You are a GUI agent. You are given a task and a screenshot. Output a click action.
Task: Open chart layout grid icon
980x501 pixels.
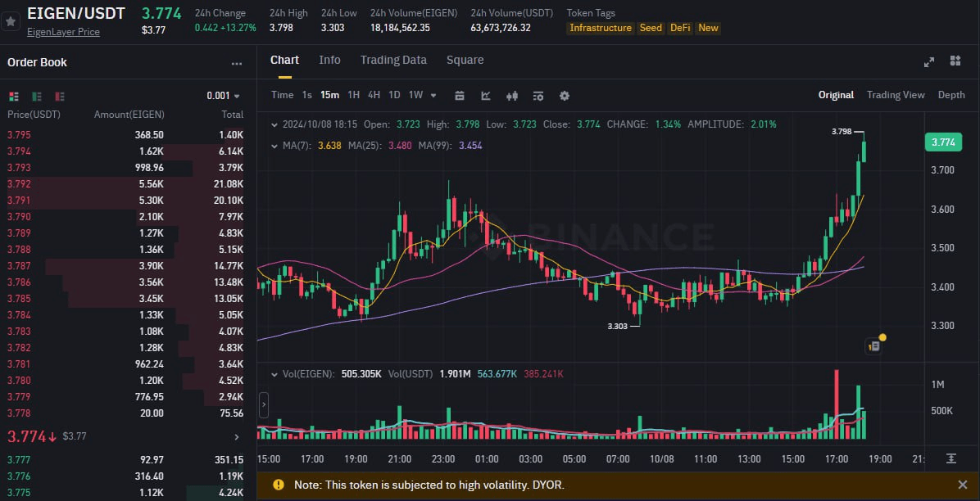[955, 61]
